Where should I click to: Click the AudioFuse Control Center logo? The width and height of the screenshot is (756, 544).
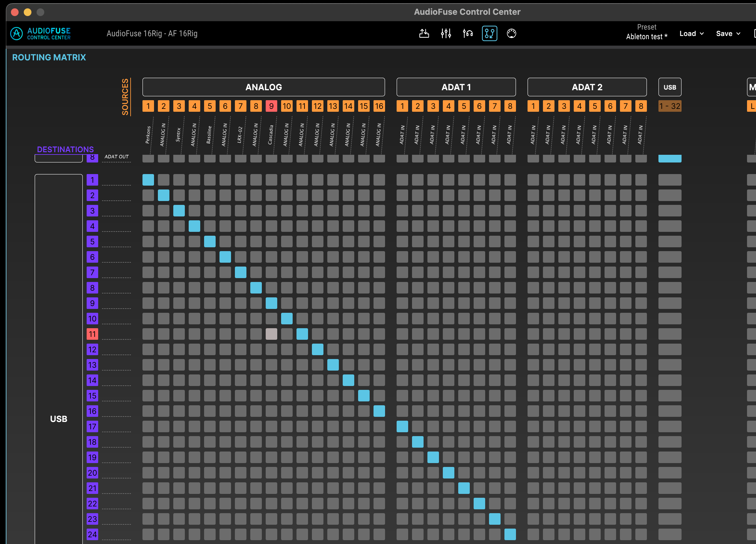pos(41,33)
